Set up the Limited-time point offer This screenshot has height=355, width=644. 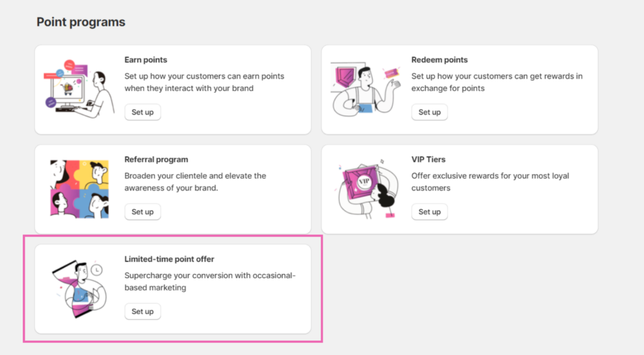[143, 311]
